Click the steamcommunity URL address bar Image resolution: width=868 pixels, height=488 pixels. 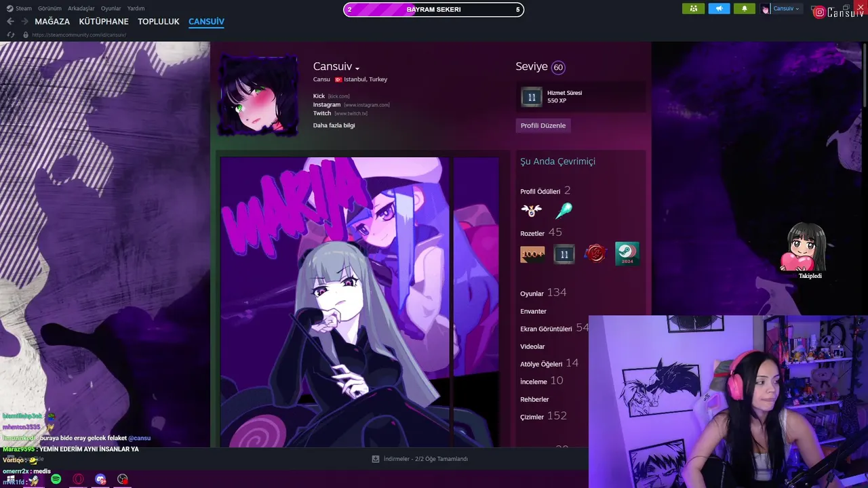(x=79, y=35)
